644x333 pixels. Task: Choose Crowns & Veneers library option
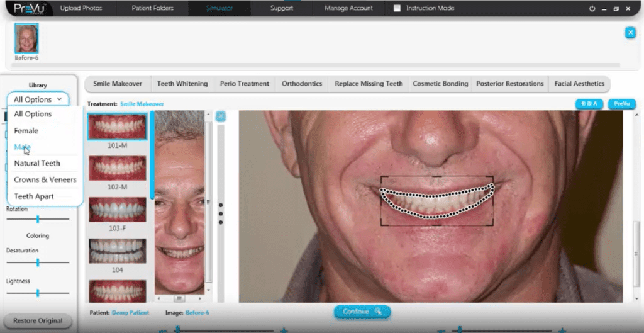45,180
